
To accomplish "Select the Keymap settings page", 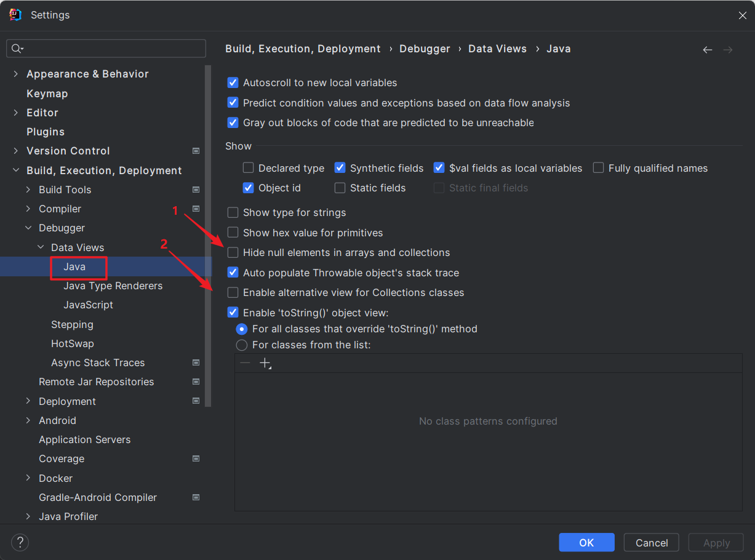I will [x=47, y=94].
